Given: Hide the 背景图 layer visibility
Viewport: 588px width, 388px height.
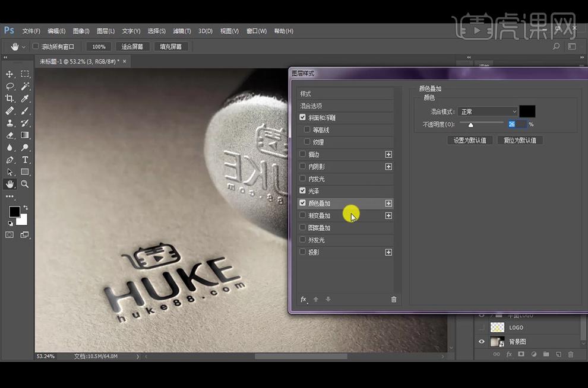Looking at the screenshot, I should point(482,342).
